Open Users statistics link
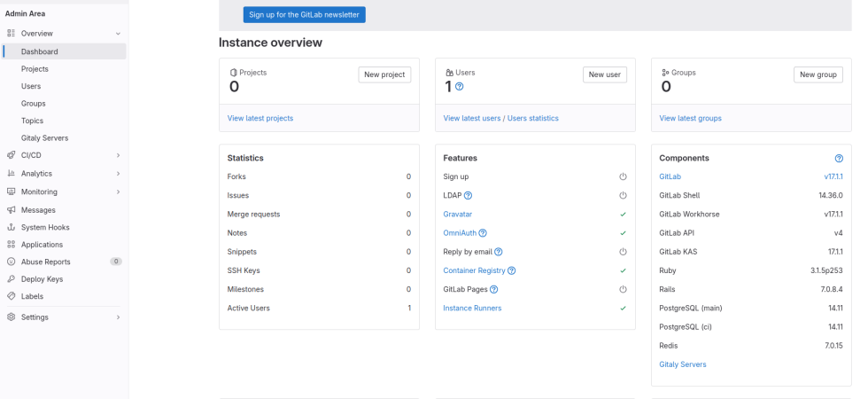Viewport: 868px width, 399px height. [x=533, y=118]
